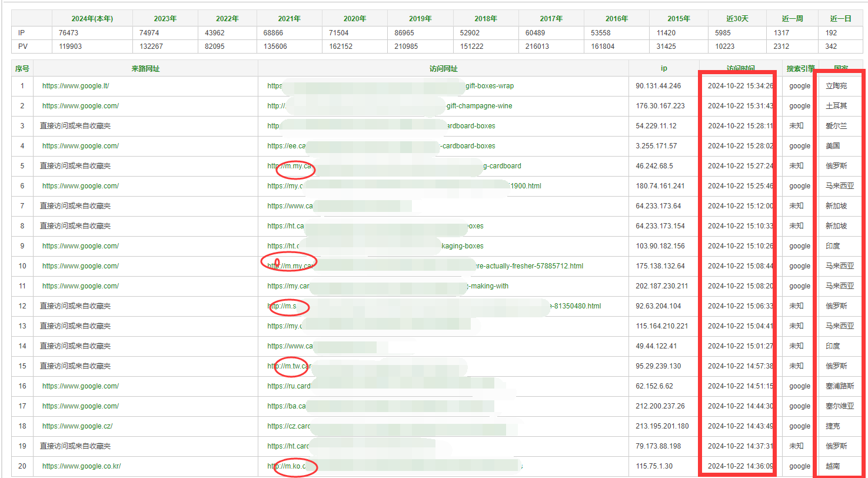868x478 pixels.
Task: Select the ip column header in visits table
Action: click(x=664, y=69)
